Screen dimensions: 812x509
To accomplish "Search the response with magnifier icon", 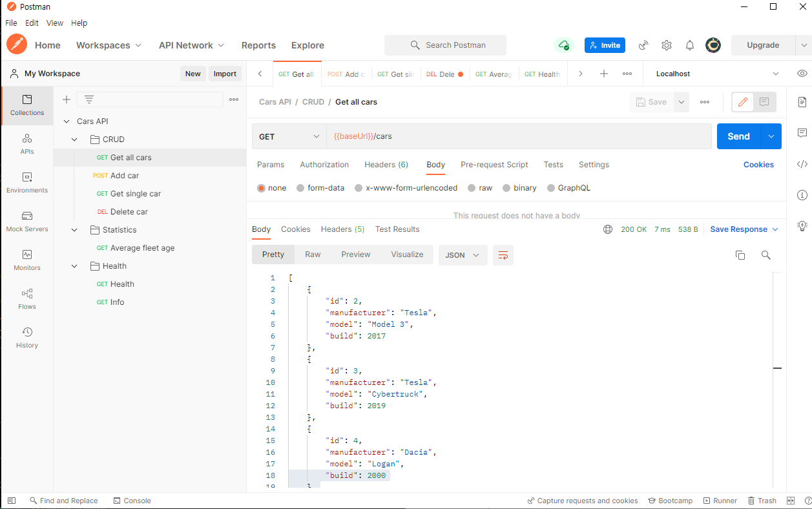I will pos(766,255).
